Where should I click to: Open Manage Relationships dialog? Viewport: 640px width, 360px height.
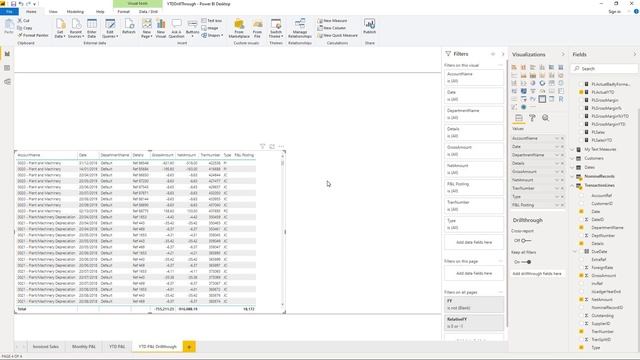300,28
